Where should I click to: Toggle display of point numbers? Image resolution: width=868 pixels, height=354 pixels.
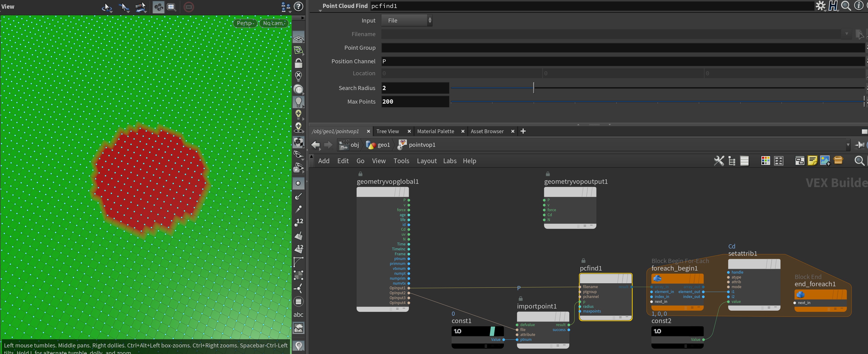pyautogui.click(x=298, y=222)
